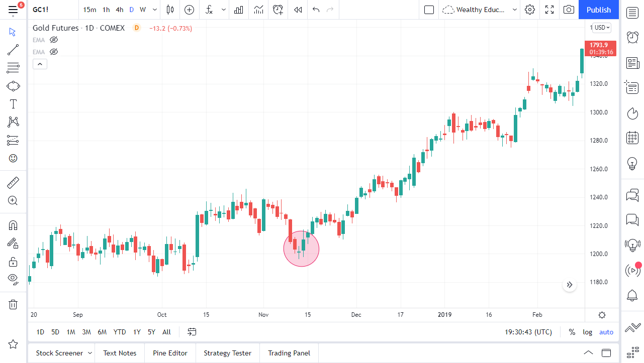Open the main hamburger menu
The width and height of the screenshot is (644, 363).
13,10
